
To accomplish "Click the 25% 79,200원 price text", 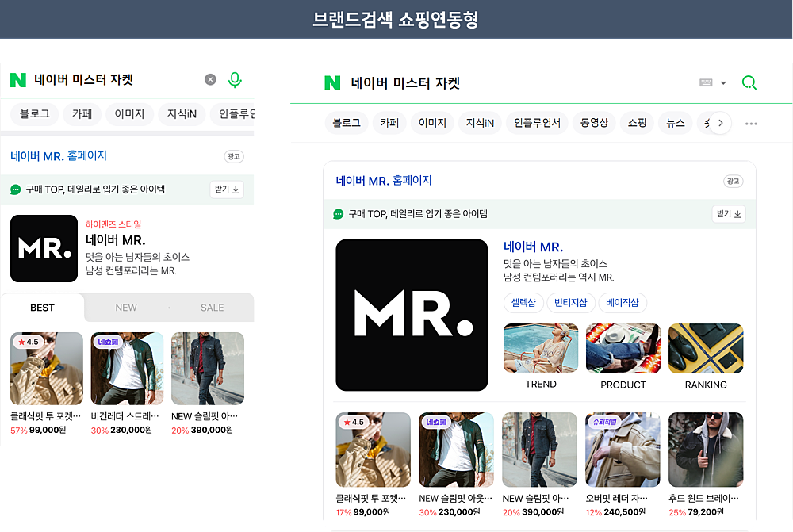I will click(x=696, y=511).
